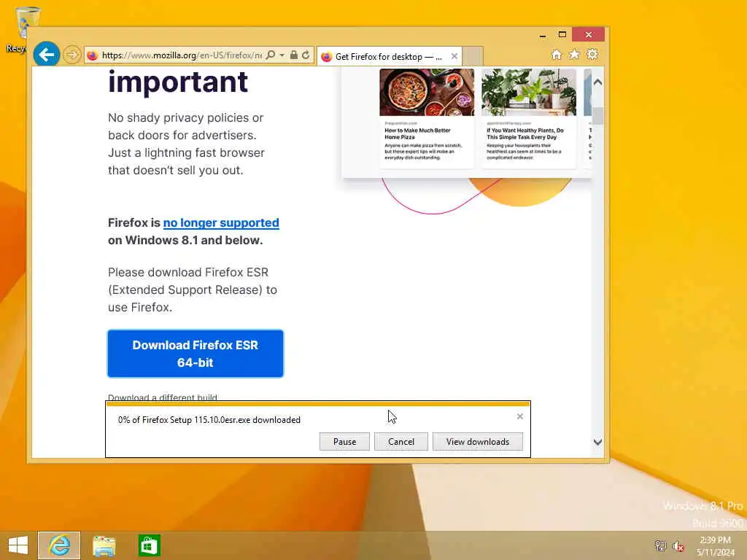The width and height of the screenshot is (747, 560).
Task: Click the search magnifier in address bar
Action: [270, 55]
